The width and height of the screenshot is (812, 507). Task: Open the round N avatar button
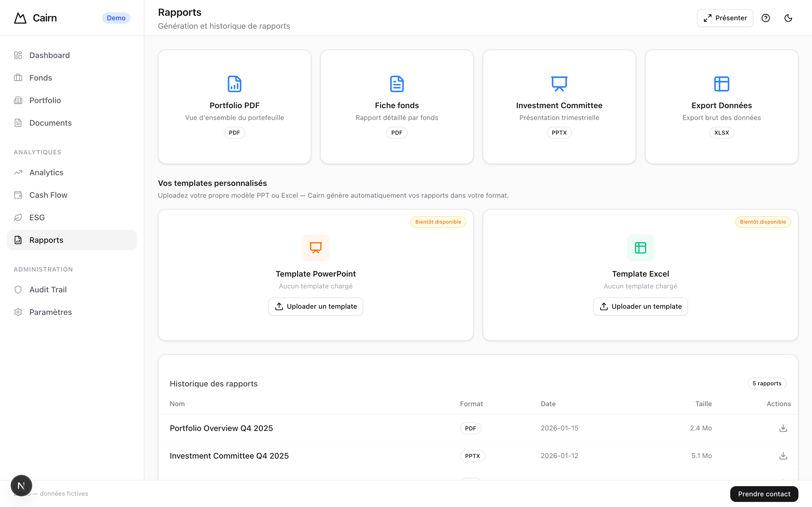click(21, 486)
